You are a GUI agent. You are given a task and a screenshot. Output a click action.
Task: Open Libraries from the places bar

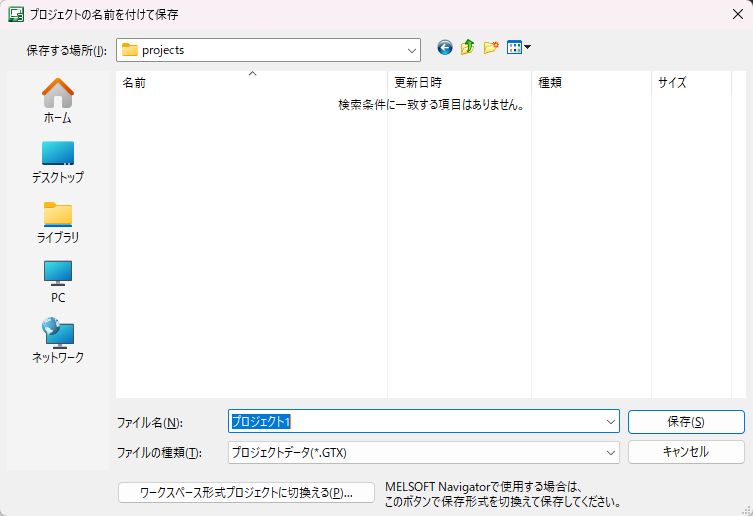(57, 221)
